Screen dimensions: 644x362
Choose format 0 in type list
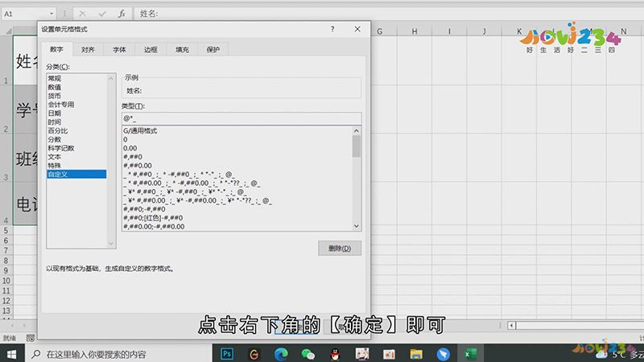tap(237, 139)
